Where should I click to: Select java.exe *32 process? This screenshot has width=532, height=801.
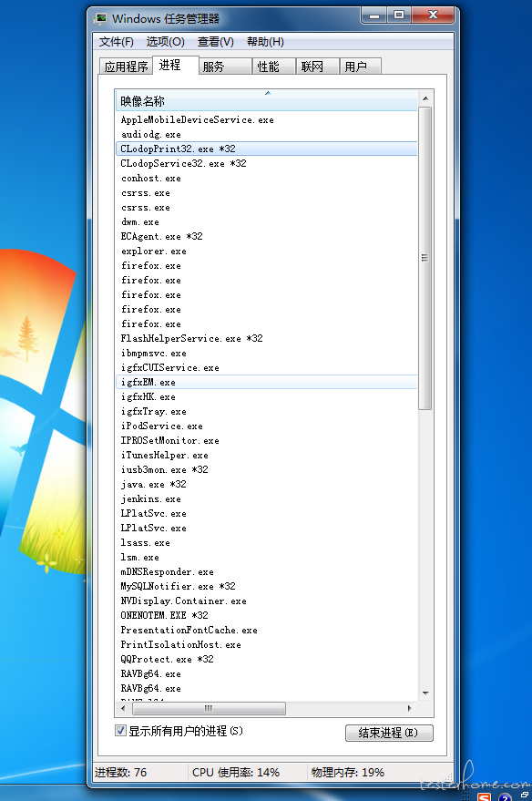point(266,484)
